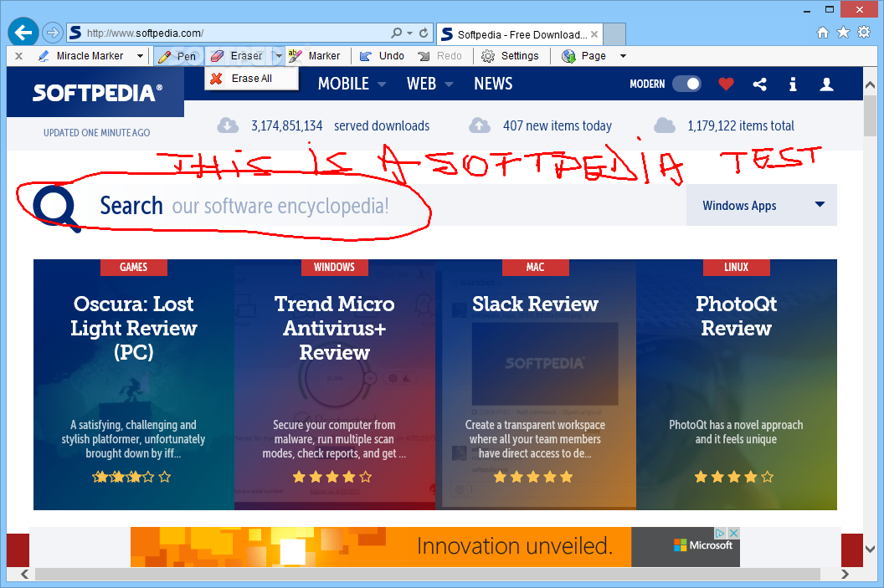Viewport: 884px width, 588px height.
Task: Open the Oscura: Lost Light Review article
Action: click(134, 328)
